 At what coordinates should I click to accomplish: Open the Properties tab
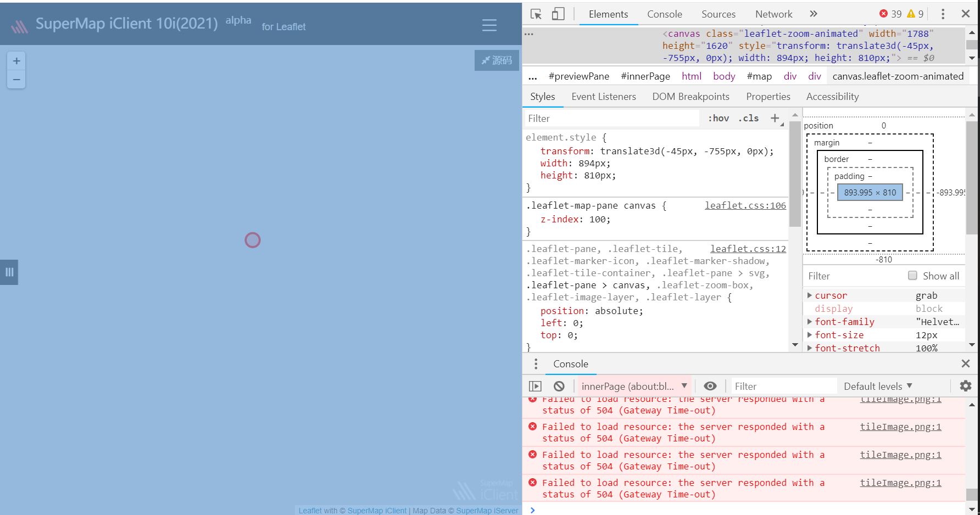768,97
